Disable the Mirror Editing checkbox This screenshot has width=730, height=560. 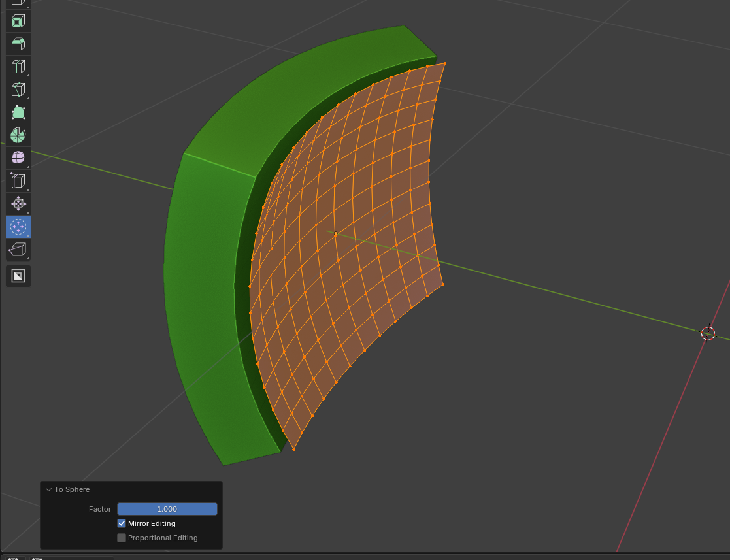pyautogui.click(x=122, y=523)
